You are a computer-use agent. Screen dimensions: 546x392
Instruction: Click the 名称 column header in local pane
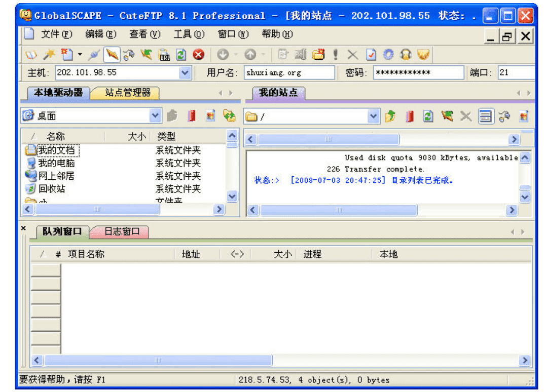56,136
